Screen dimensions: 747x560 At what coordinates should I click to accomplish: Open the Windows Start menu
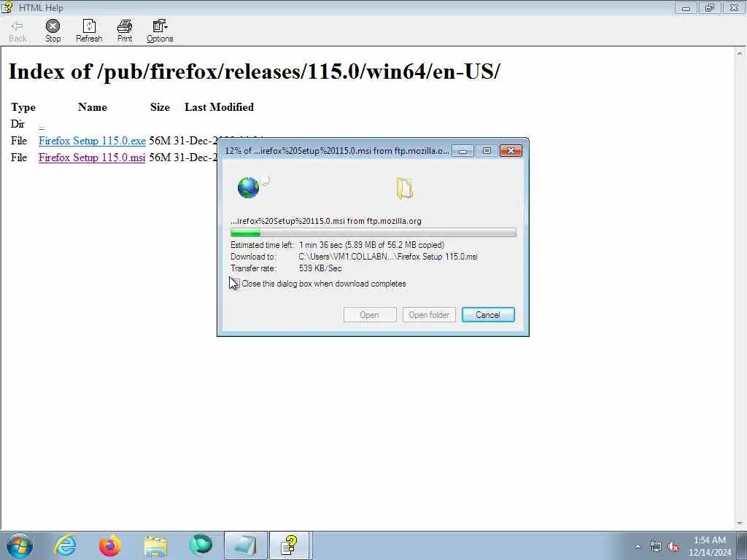[x=20, y=545]
